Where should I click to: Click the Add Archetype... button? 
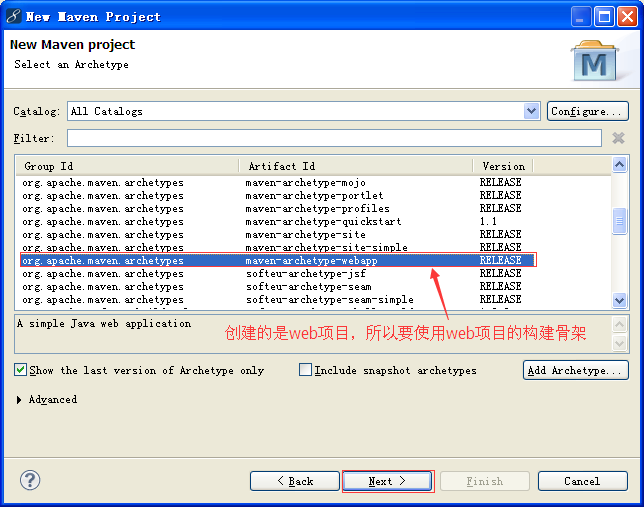click(575, 370)
